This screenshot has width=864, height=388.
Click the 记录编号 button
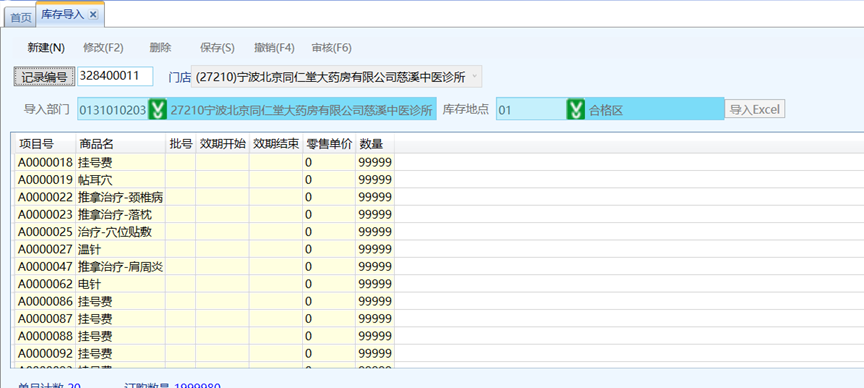tap(44, 77)
